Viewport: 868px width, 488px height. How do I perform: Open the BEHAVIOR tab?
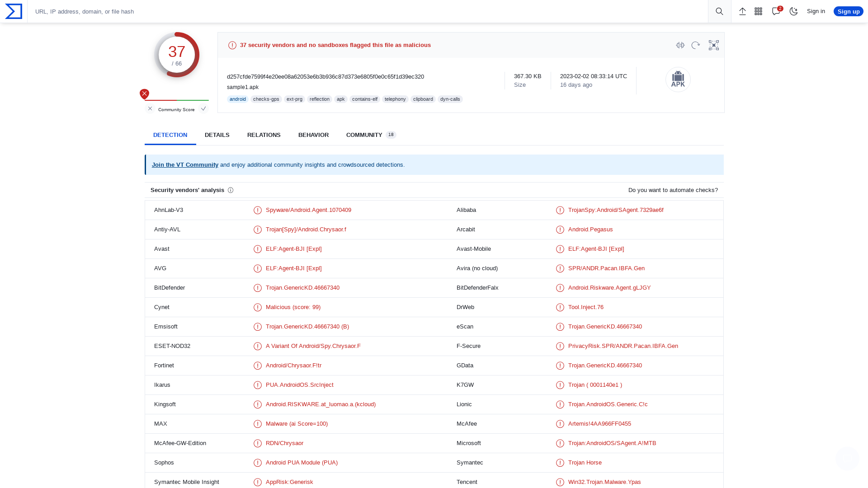coord(313,135)
